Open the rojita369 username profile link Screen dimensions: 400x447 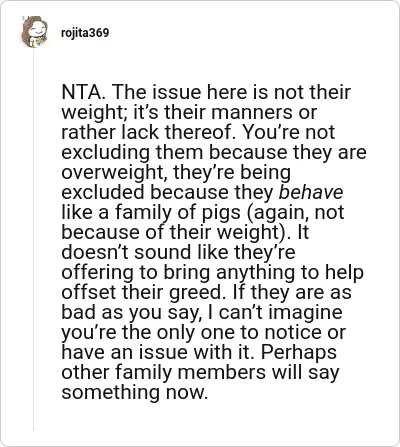click(x=85, y=33)
